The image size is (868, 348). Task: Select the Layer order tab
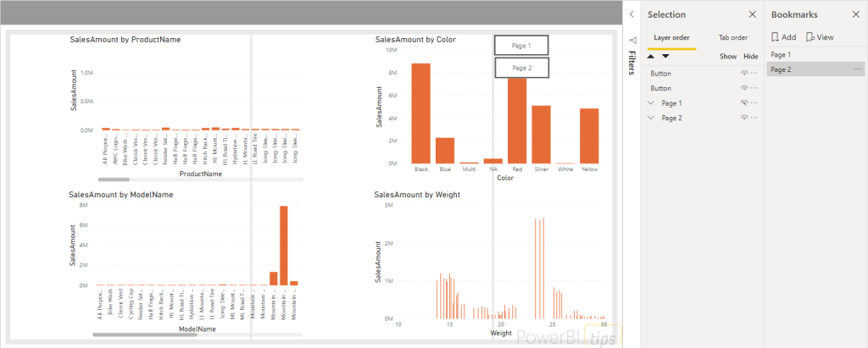(x=671, y=37)
